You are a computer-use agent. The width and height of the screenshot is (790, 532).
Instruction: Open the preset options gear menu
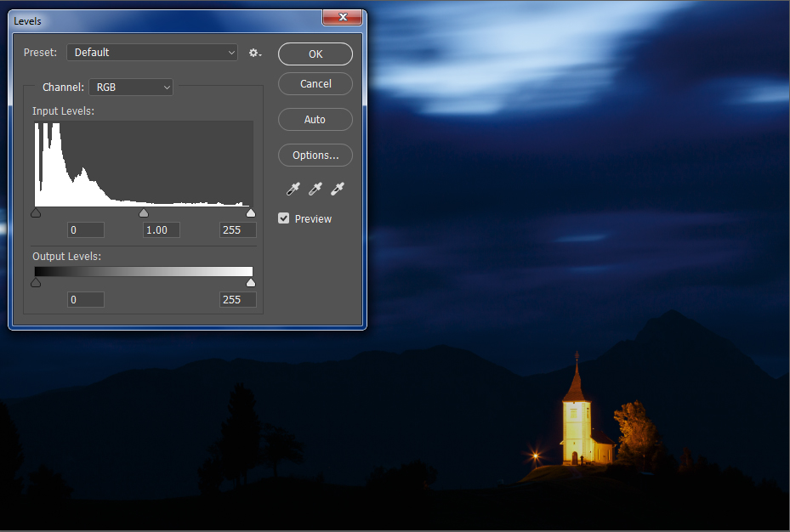255,53
